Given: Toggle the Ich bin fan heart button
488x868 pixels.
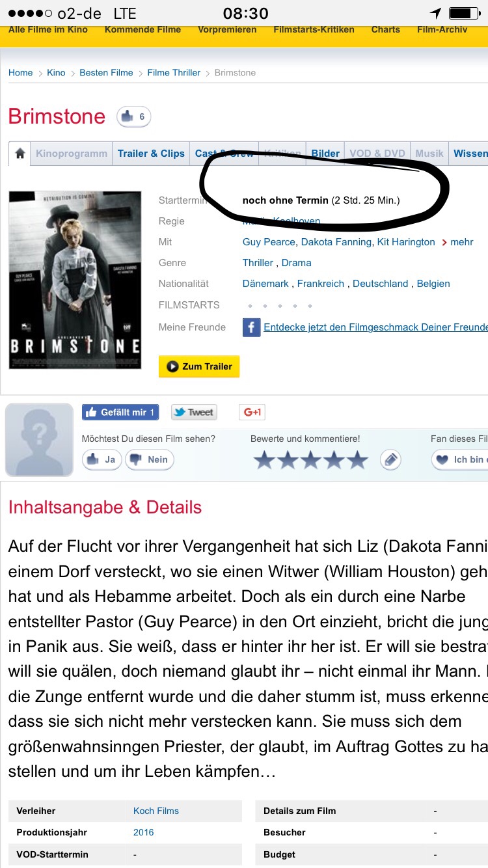Looking at the screenshot, I should coord(460,459).
